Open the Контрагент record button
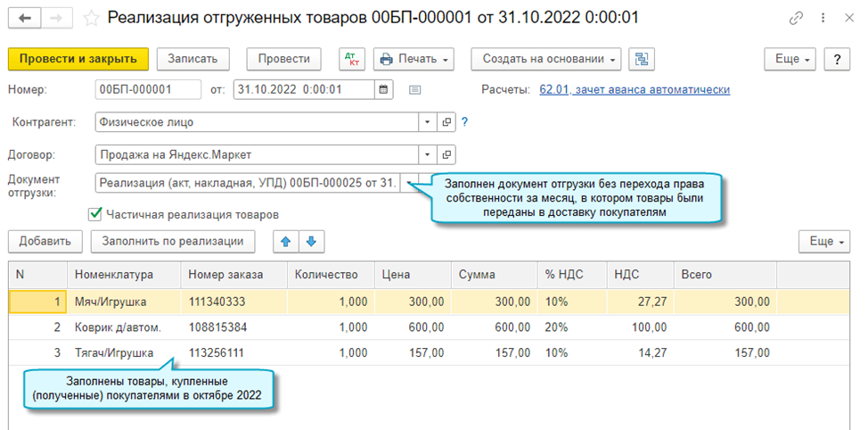Viewport: 868px width, 430px height. click(x=446, y=122)
